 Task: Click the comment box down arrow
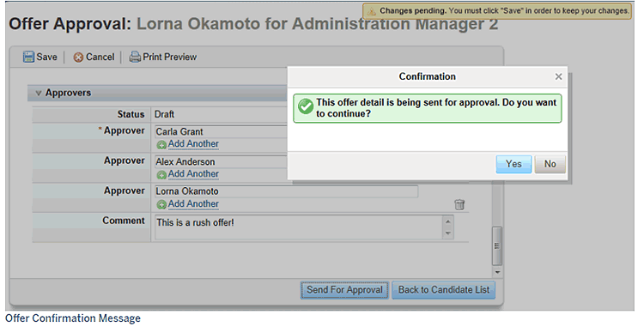[x=447, y=233]
